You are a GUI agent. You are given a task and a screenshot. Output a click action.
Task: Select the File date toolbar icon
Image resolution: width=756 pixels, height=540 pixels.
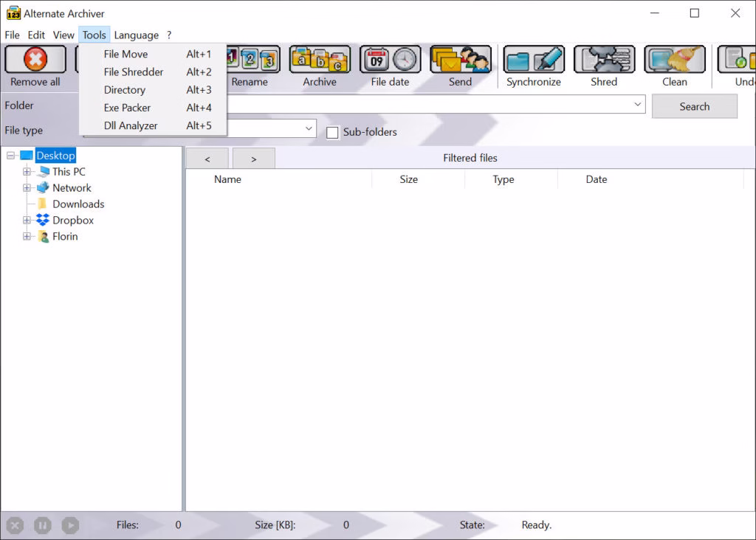coord(390,60)
